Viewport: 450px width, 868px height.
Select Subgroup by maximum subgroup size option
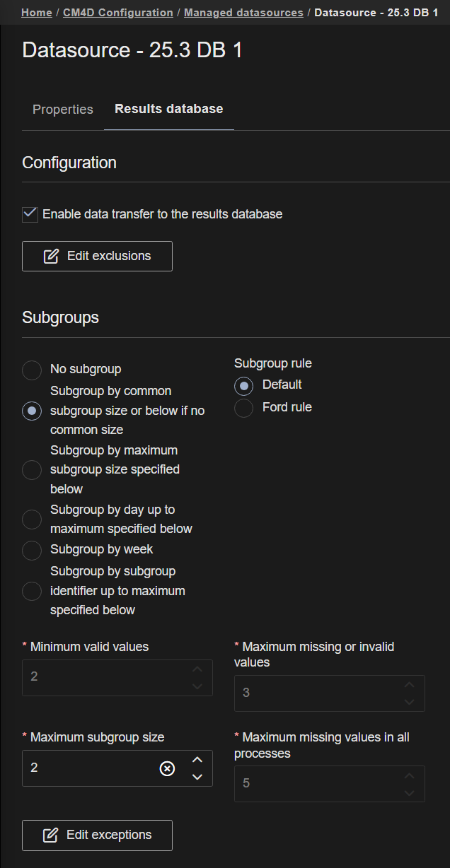click(x=32, y=470)
